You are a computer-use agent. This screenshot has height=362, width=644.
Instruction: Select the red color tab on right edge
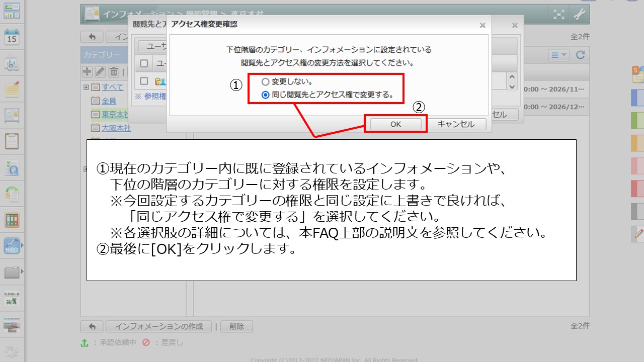(x=637, y=188)
